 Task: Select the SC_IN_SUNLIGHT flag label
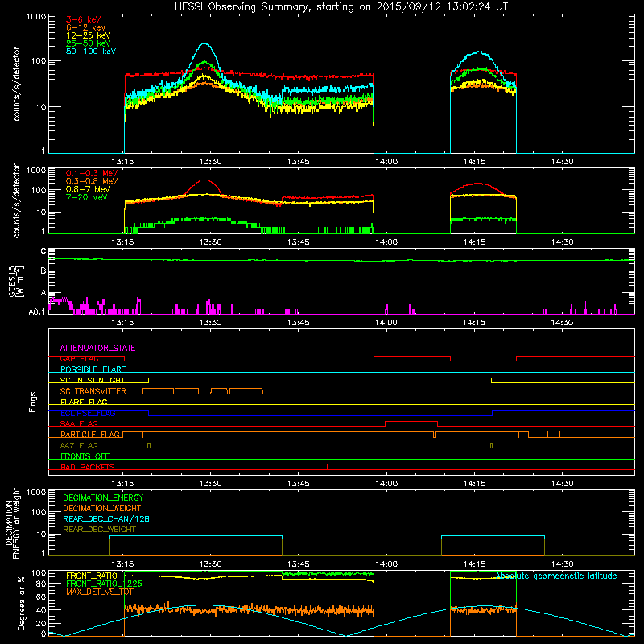93,380
